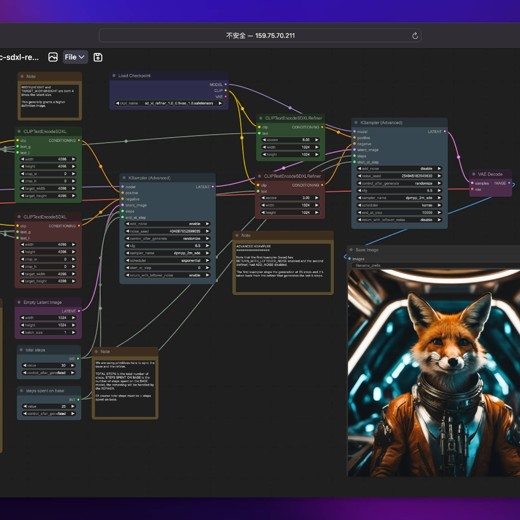Click the Load Checkpoint node title bar
This screenshot has width=520, height=520.
pyautogui.click(x=169, y=76)
